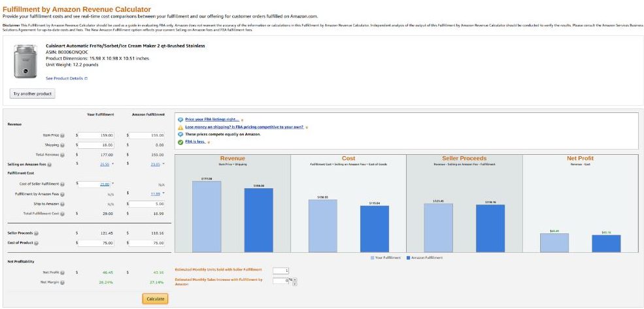This screenshot has width=644, height=309.
Task: Open help for Selling on Amazon fees
Action: click(49, 165)
